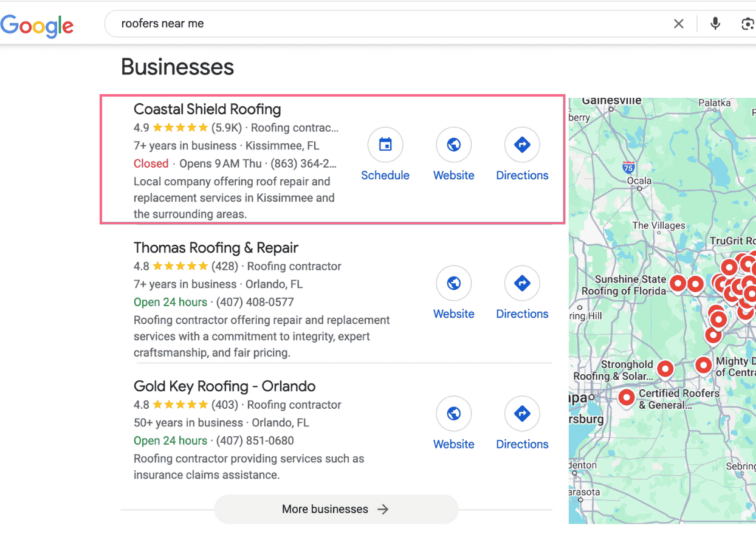
Task: Click the Google logo
Action: [x=37, y=25]
